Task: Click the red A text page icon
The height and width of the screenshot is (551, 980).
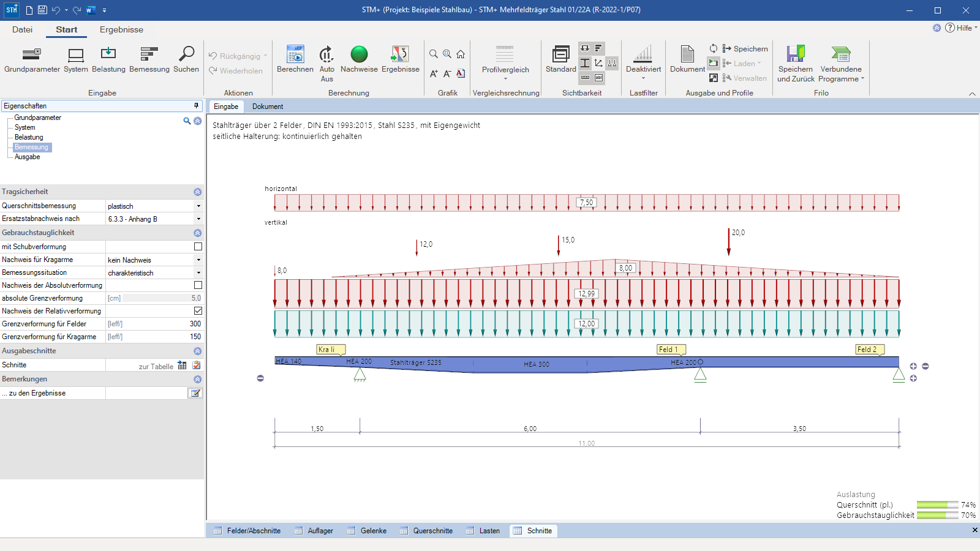Action: tap(461, 73)
